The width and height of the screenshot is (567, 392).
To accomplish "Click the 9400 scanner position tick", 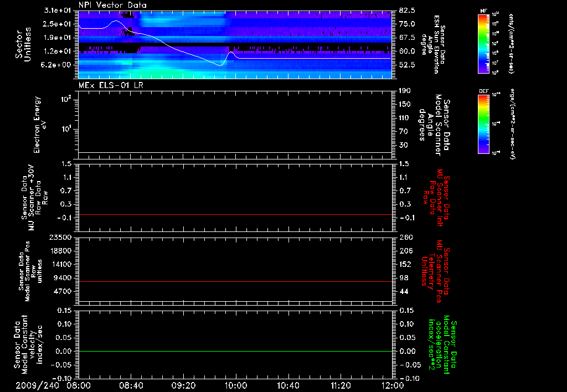I will tap(63, 278).
